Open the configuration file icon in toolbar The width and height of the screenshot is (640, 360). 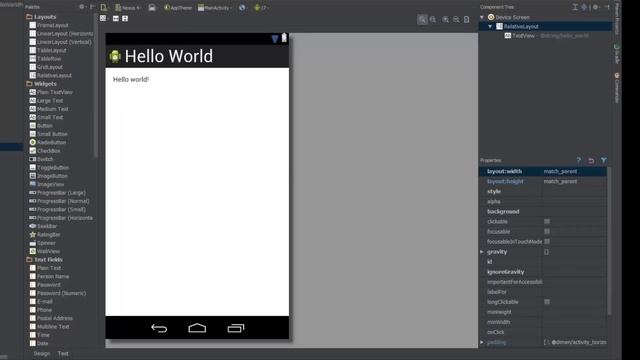(104, 7)
